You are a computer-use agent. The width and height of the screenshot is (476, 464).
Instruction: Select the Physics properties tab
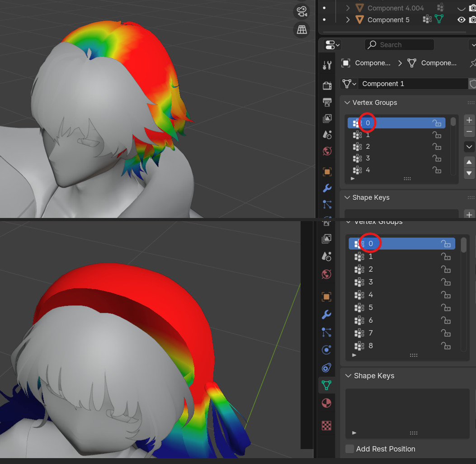point(327,350)
